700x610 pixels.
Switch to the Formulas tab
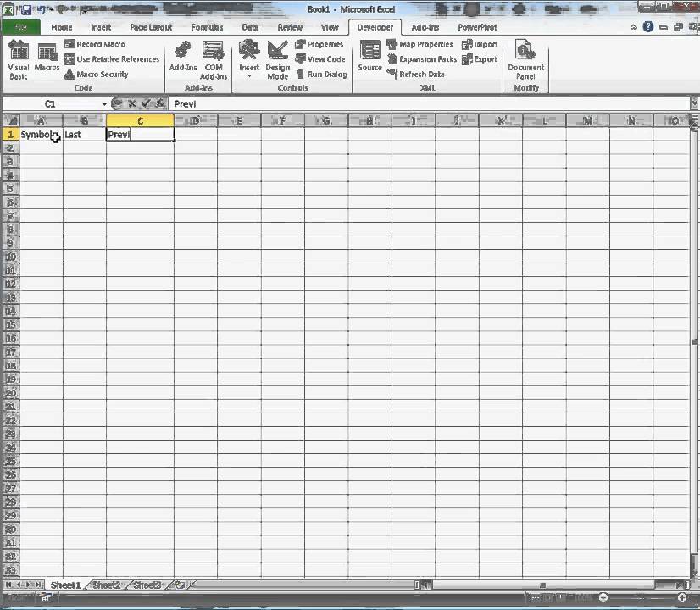pos(207,27)
